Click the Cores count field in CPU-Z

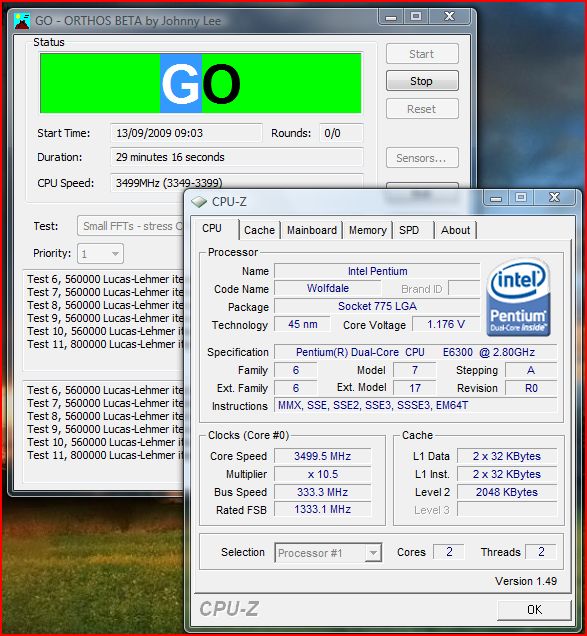tap(449, 552)
